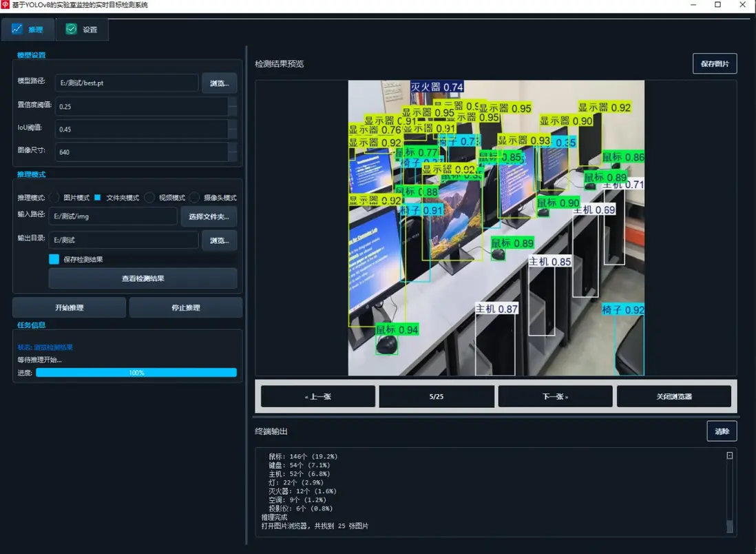
Task: Click the 输入路径 field showing E:/测试/img
Action: pyautogui.click(x=113, y=216)
